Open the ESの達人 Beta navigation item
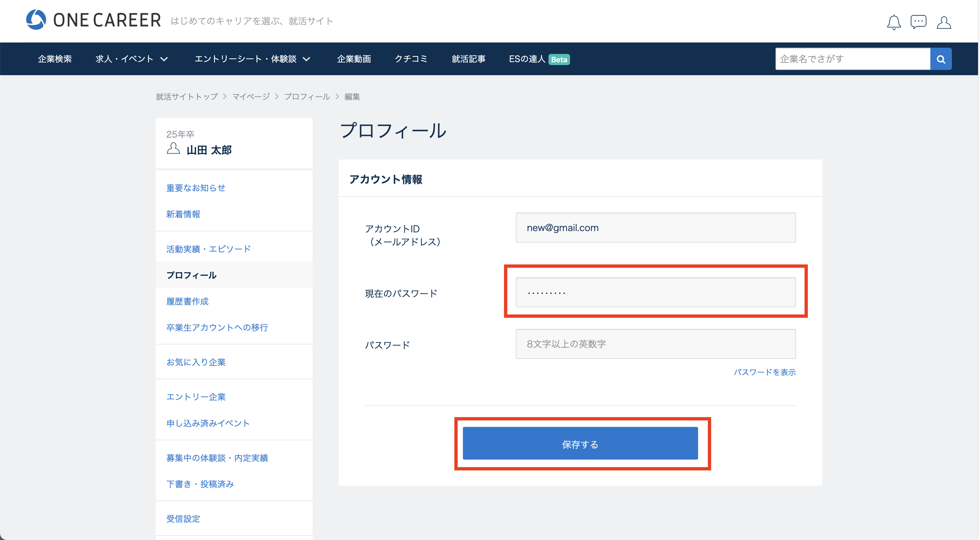This screenshot has height=540, width=980. pos(539,59)
